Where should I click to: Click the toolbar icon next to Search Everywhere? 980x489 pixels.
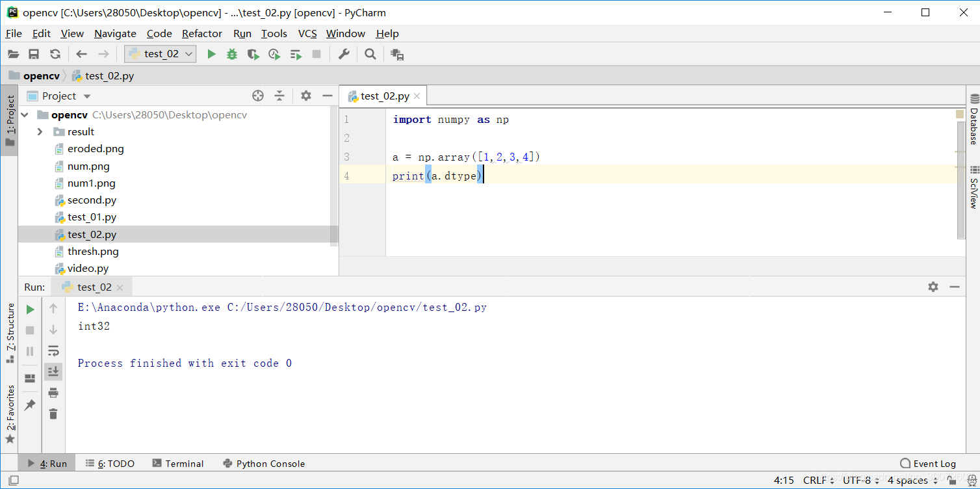(x=397, y=55)
